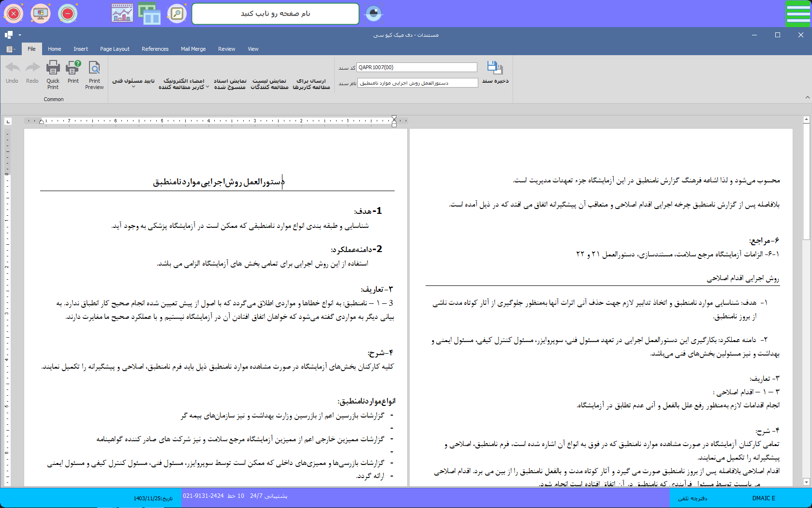Click the overlapping windows layout icon
This screenshot has height=508, width=812.
[x=149, y=14]
